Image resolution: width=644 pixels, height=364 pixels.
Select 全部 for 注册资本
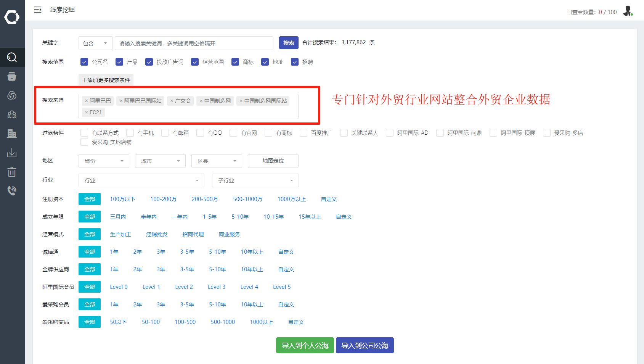pyautogui.click(x=90, y=199)
